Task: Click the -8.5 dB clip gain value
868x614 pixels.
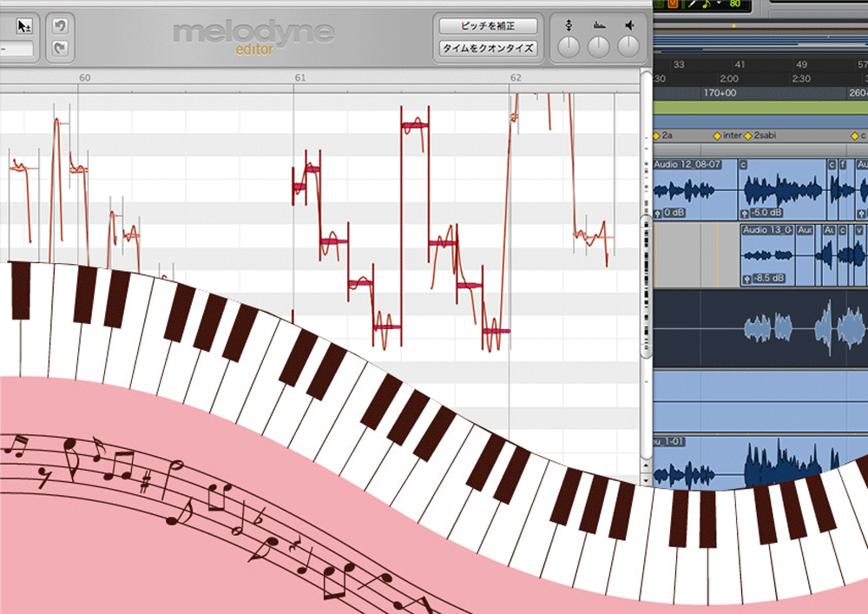Action: pyautogui.click(x=768, y=279)
